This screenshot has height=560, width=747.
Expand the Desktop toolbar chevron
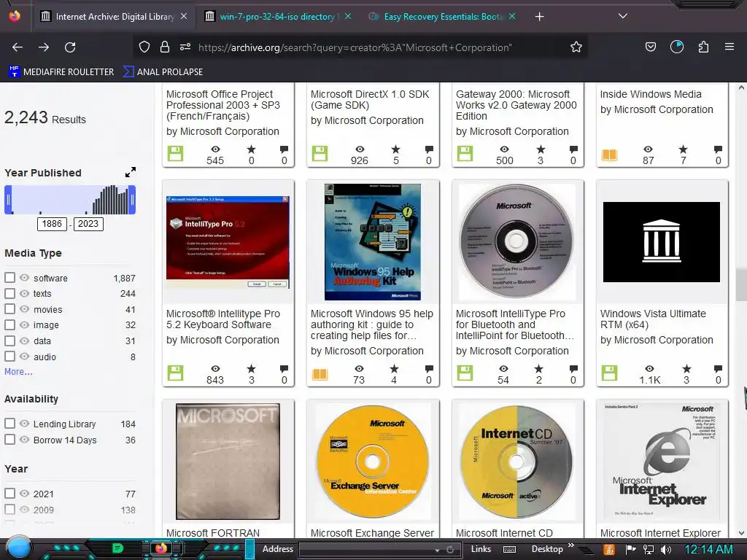tap(570, 545)
